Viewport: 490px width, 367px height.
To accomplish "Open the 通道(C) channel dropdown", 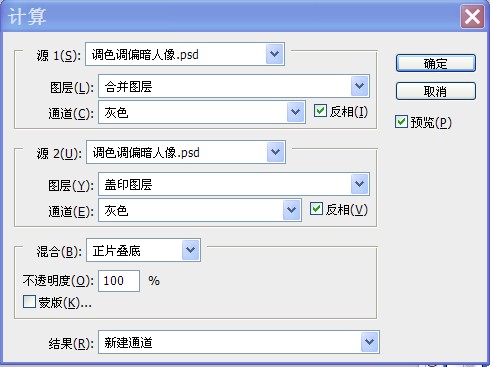I will pos(202,112).
